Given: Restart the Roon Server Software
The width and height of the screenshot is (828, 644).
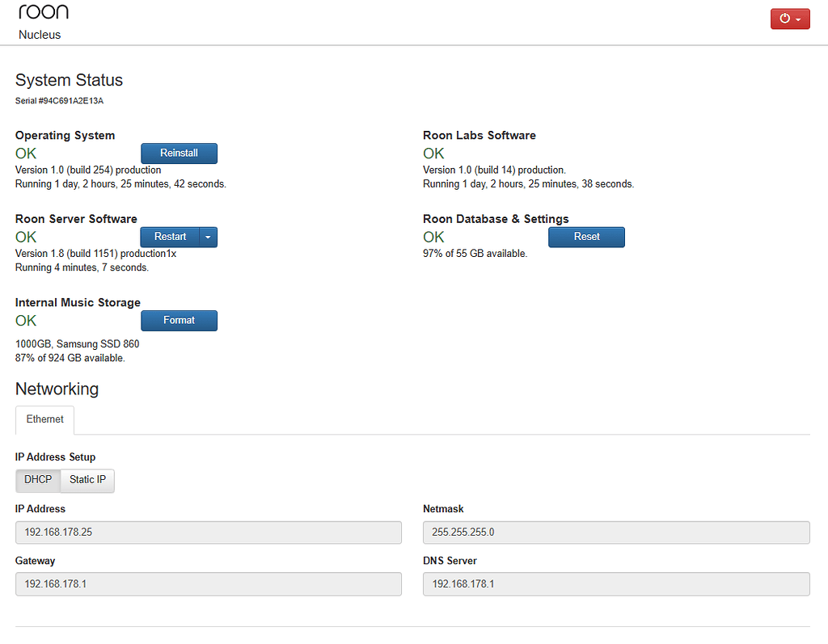Looking at the screenshot, I should (x=170, y=237).
